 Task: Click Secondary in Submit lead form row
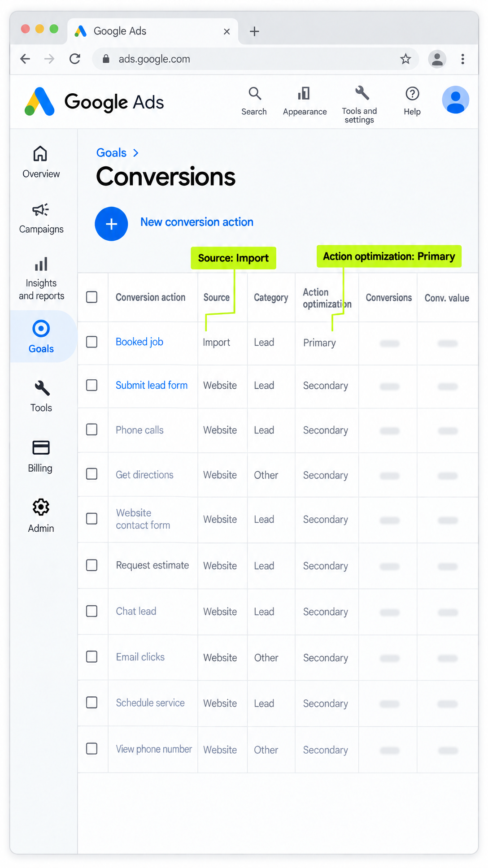click(326, 386)
